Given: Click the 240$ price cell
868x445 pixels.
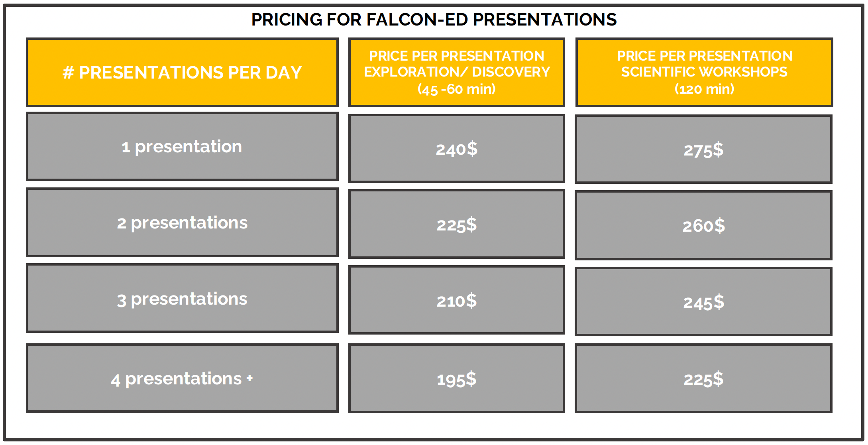Looking at the screenshot, I should click(x=457, y=149).
